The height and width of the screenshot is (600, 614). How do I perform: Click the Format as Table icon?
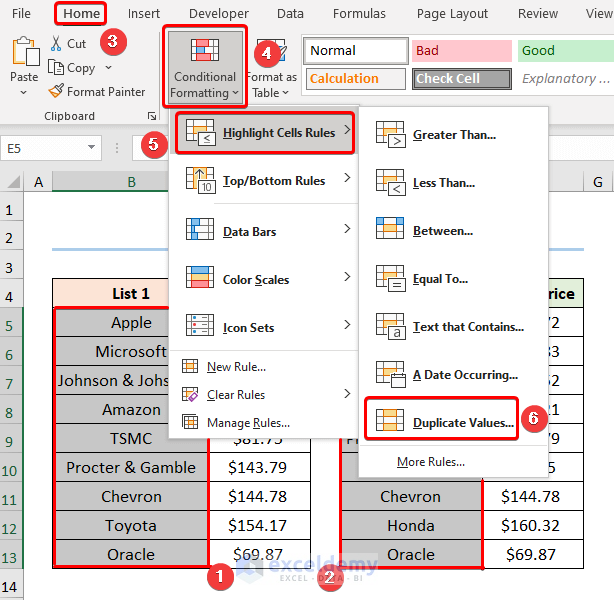(272, 50)
